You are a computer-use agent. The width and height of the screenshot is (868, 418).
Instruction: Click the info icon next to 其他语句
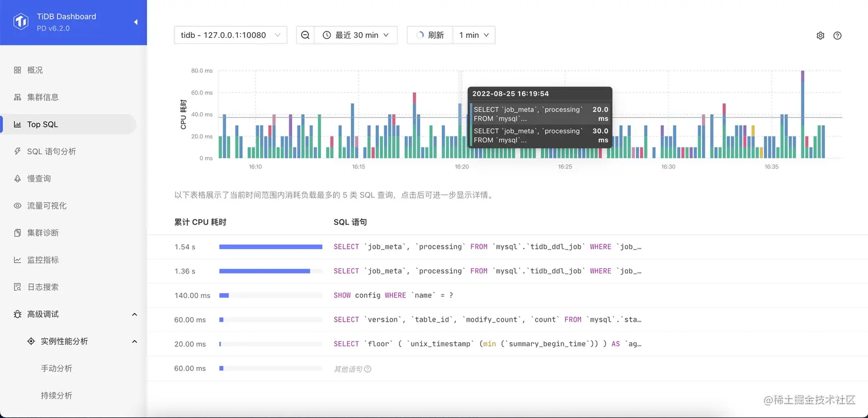tap(368, 369)
